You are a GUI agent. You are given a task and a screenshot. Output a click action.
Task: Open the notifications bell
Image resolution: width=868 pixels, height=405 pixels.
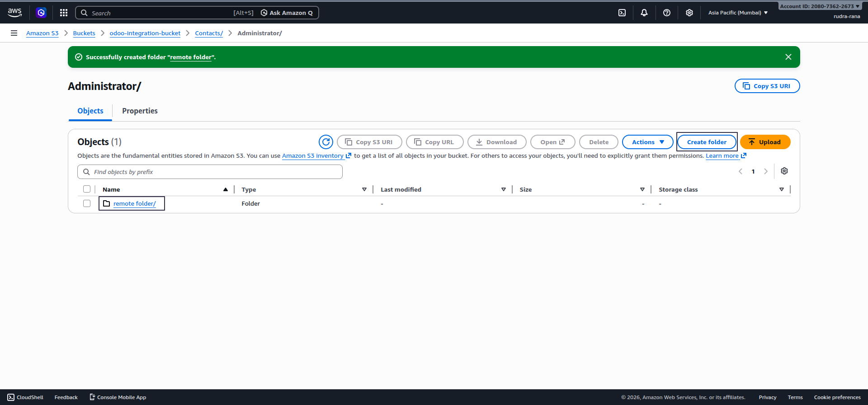pyautogui.click(x=644, y=13)
